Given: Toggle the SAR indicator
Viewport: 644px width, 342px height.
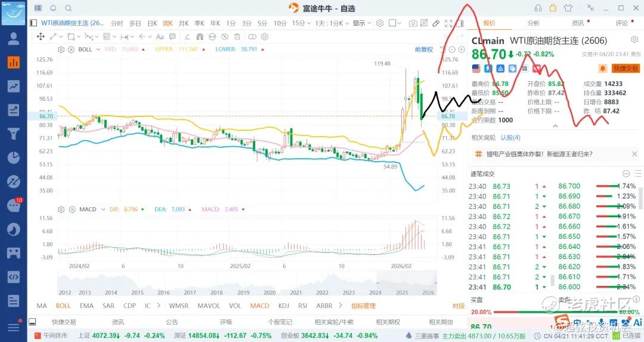Looking at the screenshot, I should (x=109, y=306).
